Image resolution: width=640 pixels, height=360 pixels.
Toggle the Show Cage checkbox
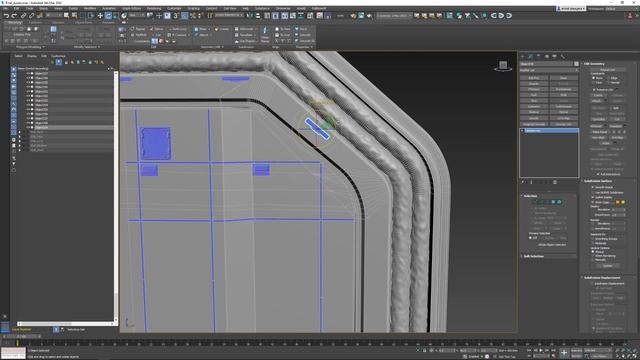click(x=593, y=202)
